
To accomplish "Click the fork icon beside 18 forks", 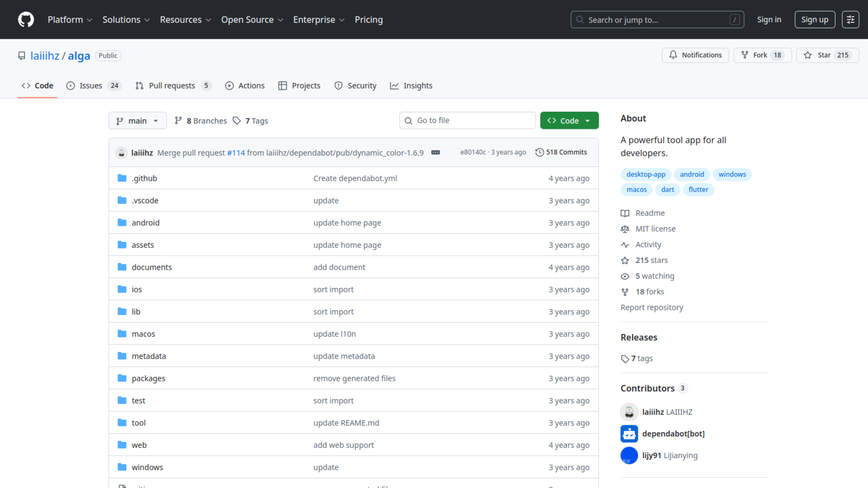I will click(x=625, y=292).
